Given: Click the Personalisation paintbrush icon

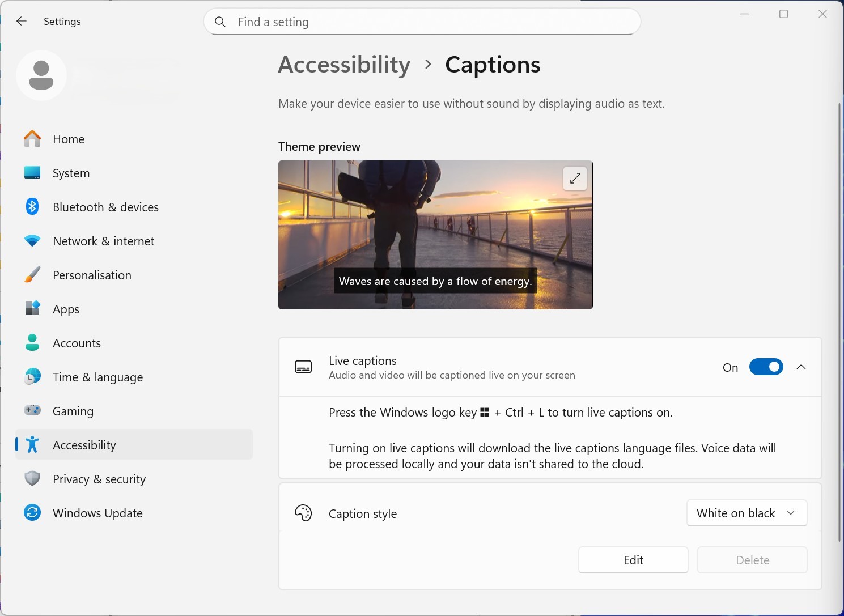Looking at the screenshot, I should (32, 275).
